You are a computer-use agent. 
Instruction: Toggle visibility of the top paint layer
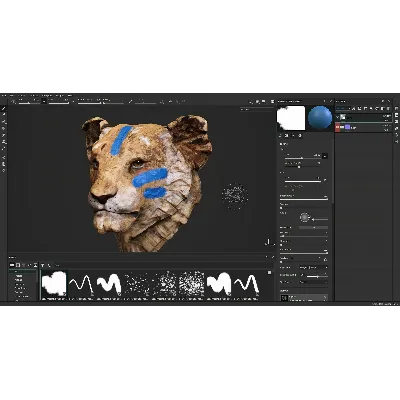pyautogui.click(x=337, y=117)
